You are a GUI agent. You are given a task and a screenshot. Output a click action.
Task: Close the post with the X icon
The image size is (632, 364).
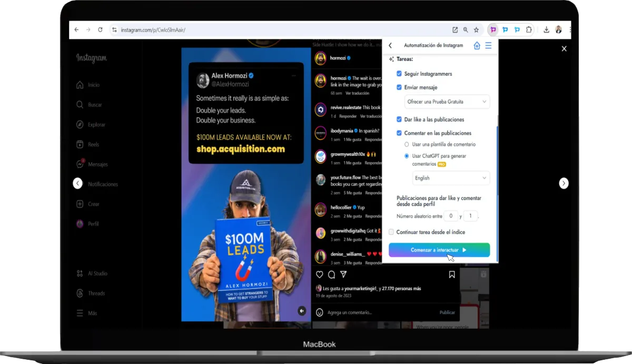tap(564, 48)
